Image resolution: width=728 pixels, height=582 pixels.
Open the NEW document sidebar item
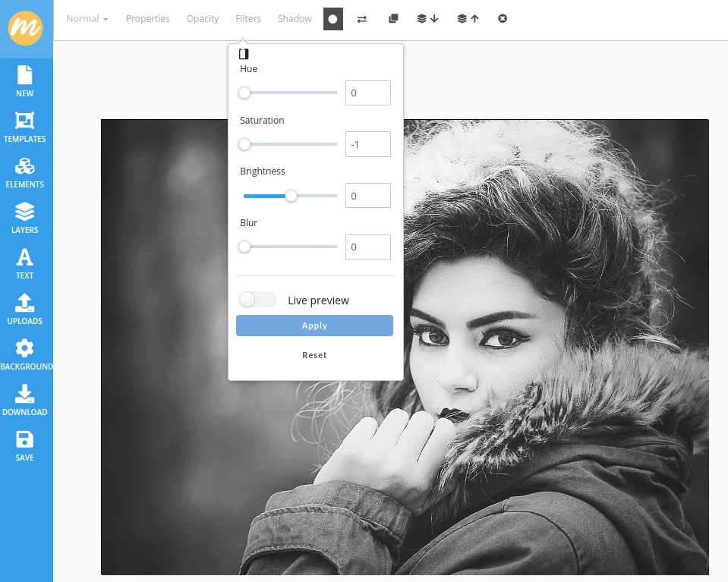pyautogui.click(x=24, y=81)
